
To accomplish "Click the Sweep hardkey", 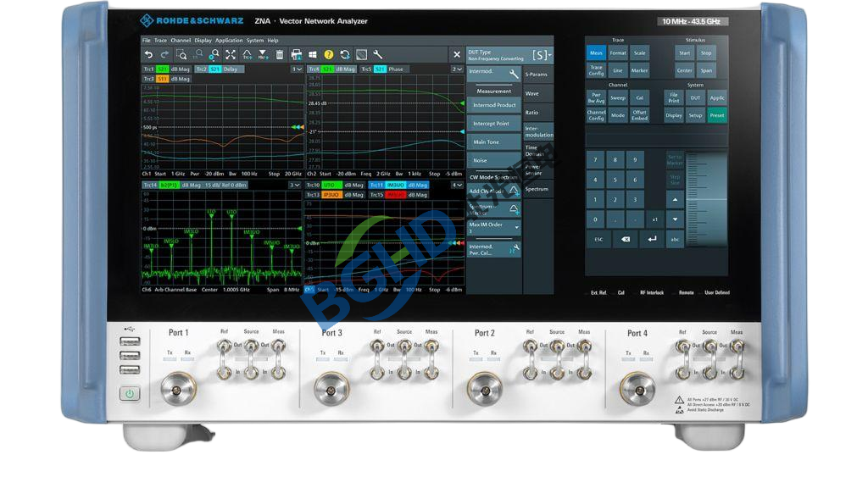I will [618, 98].
